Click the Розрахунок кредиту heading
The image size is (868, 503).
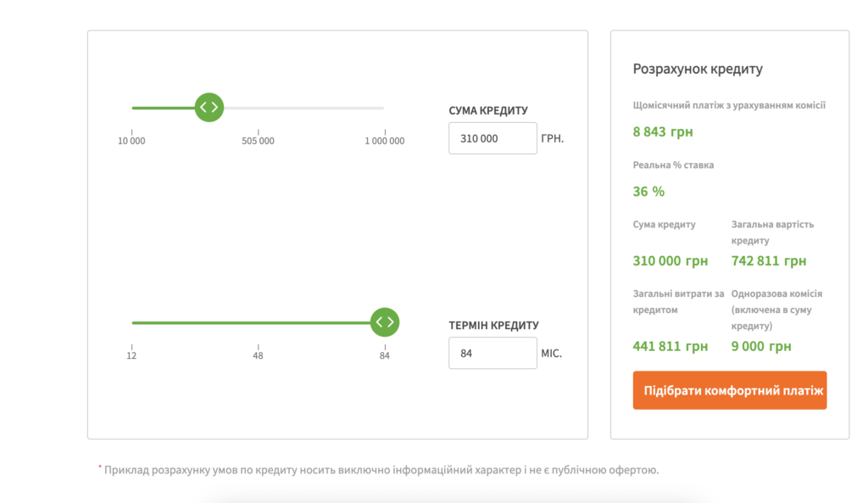tap(698, 70)
